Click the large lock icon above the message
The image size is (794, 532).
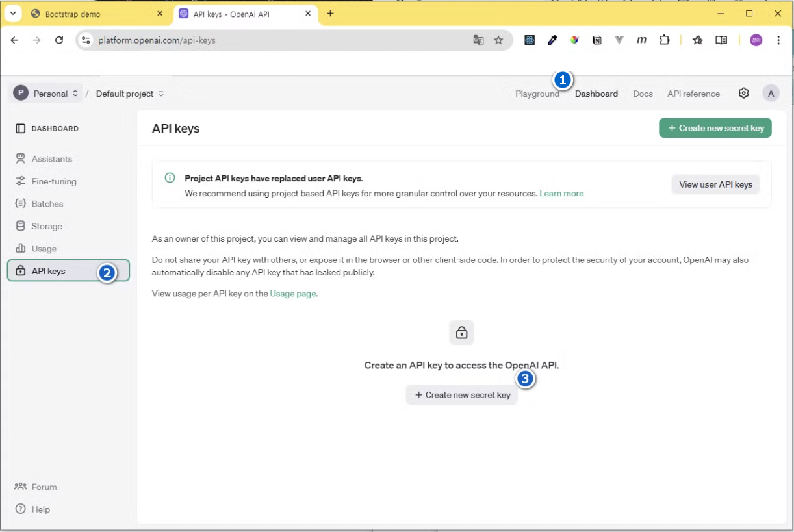[462, 333]
